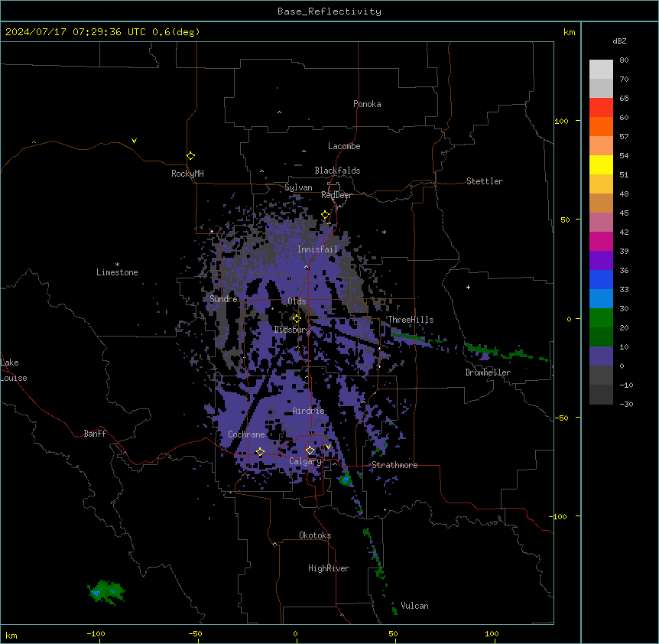659x644 pixels.
Task: Click the Calgary label
Action: (x=305, y=461)
